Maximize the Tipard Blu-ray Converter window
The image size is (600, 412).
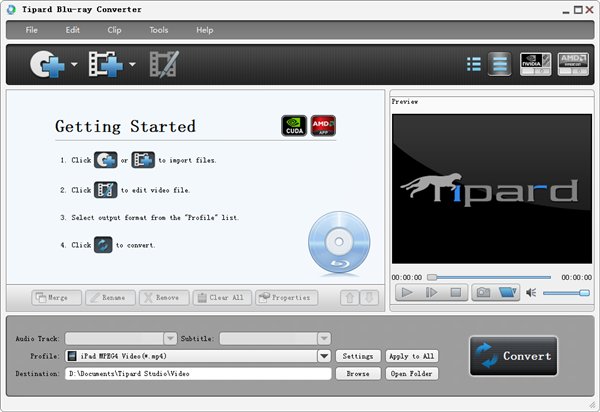coord(578,10)
